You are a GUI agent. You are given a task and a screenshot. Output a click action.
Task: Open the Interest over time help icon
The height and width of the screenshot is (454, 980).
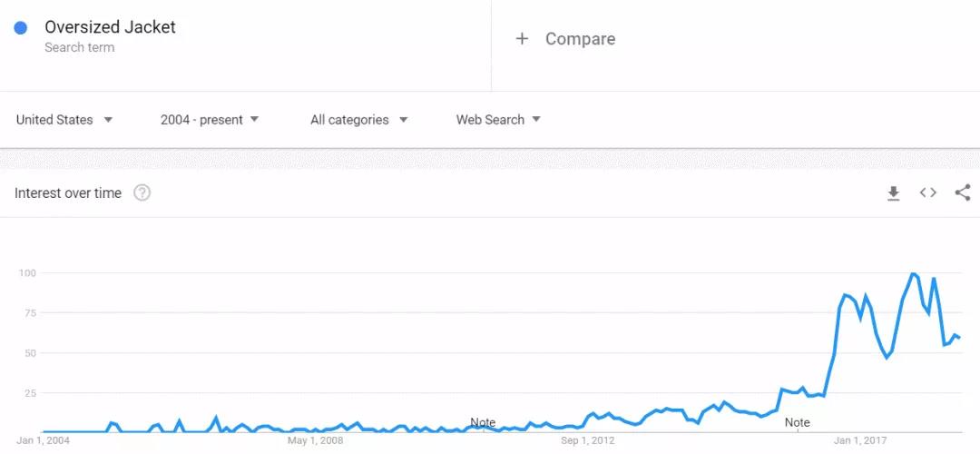point(142,192)
